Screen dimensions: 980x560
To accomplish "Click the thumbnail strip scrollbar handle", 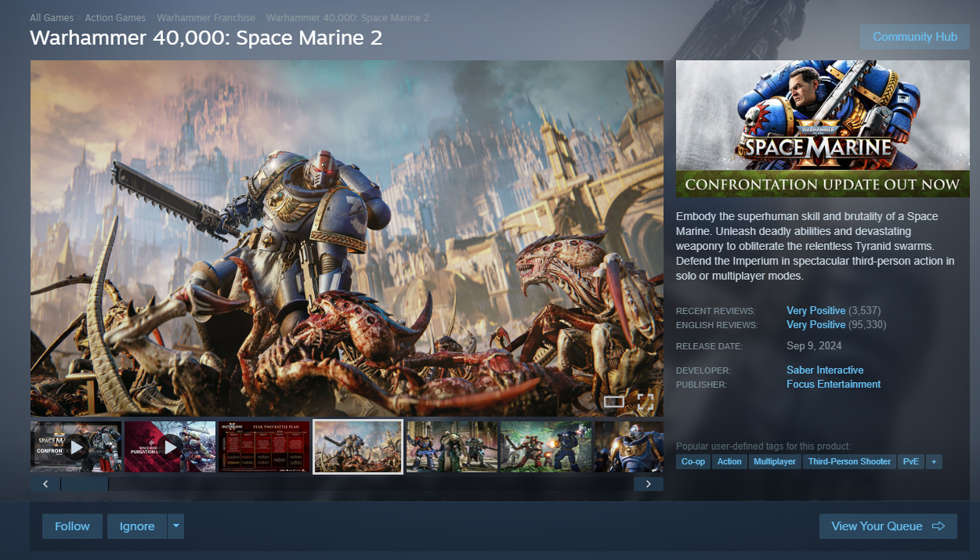I will pyautogui.click(x=85, y=484).
